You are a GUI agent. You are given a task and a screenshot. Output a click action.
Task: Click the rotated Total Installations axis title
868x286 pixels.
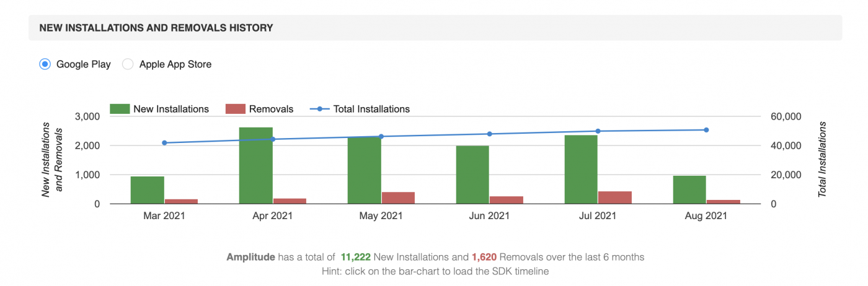(x=823, y=160)
